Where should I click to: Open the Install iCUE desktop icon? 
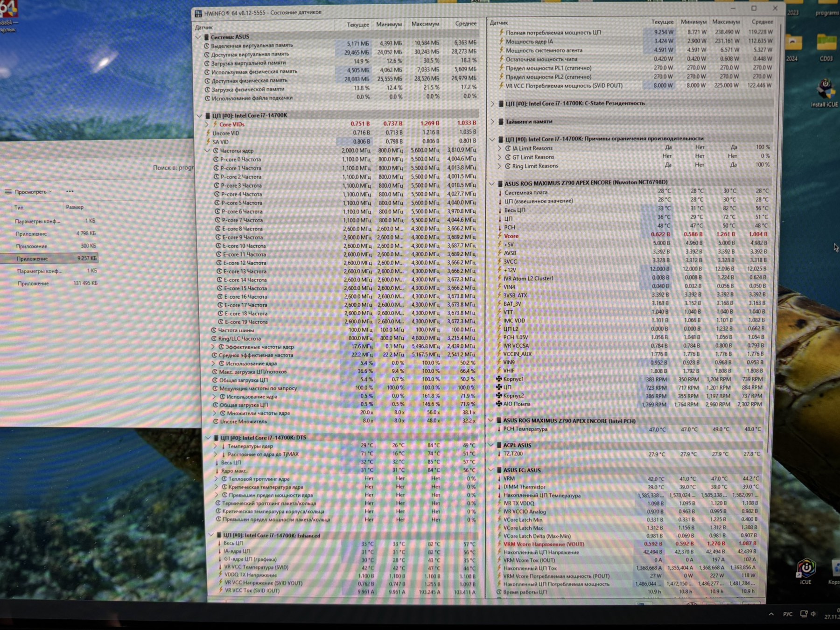tap(825, 93)
